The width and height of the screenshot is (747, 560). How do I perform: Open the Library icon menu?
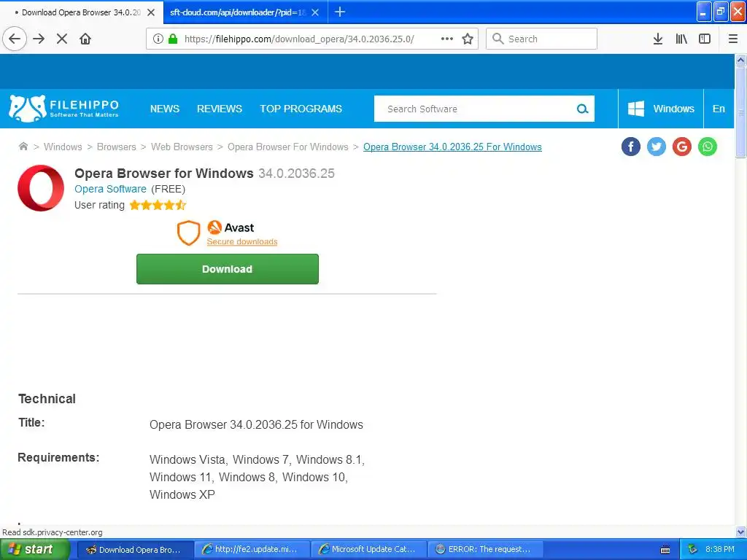(681, 39)
